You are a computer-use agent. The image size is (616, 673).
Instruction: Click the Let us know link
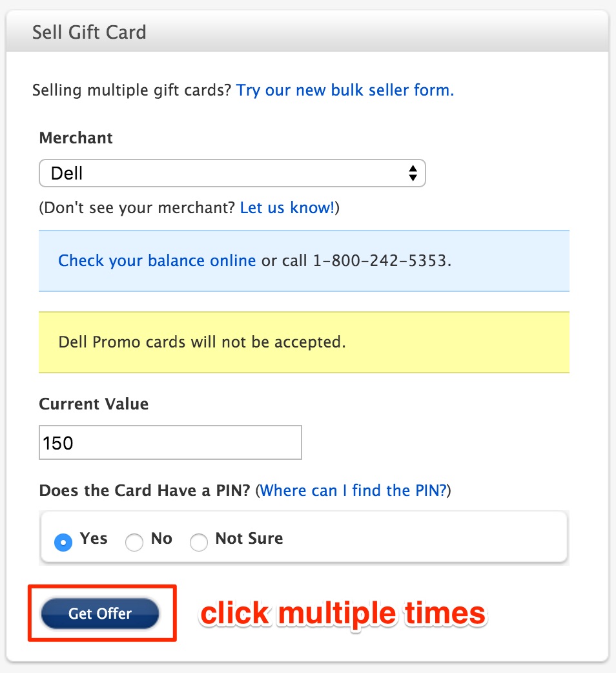tap(286, 207)
